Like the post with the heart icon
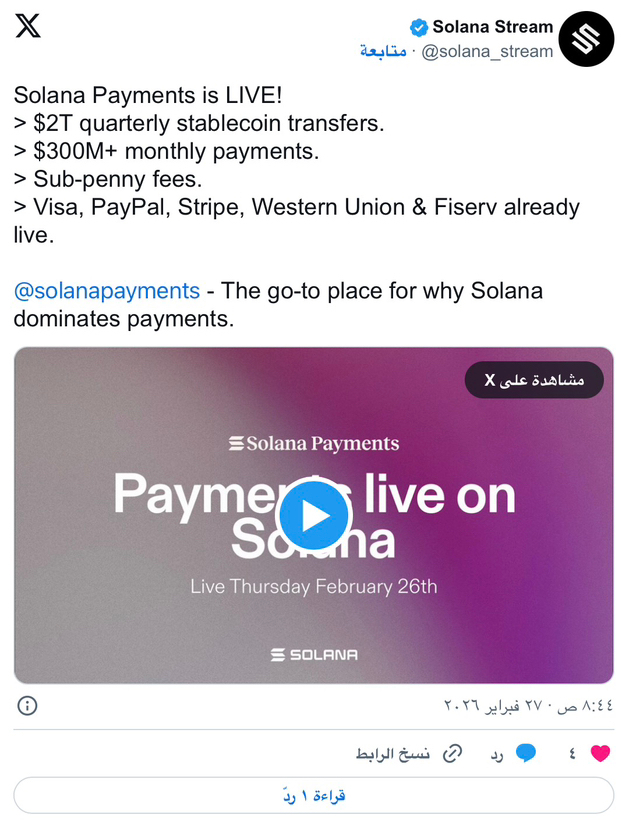 click(600, 753)
